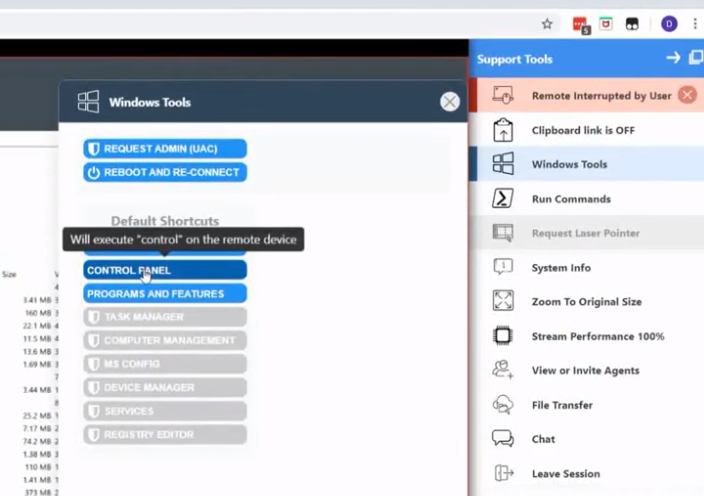704x496 pixels.
Task: Click the clipboard link icon
Action: [503, 130]
